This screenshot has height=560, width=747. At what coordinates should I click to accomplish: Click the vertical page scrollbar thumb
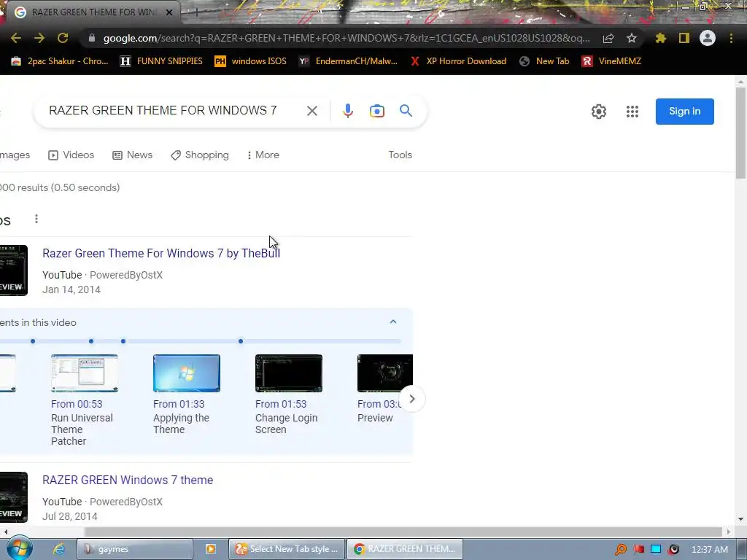(740, 133)
